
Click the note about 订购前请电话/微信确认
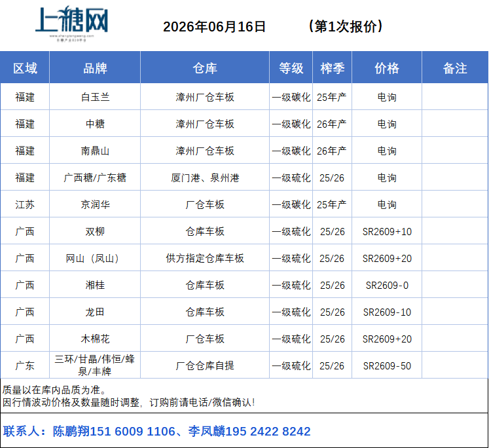(128, 402)
